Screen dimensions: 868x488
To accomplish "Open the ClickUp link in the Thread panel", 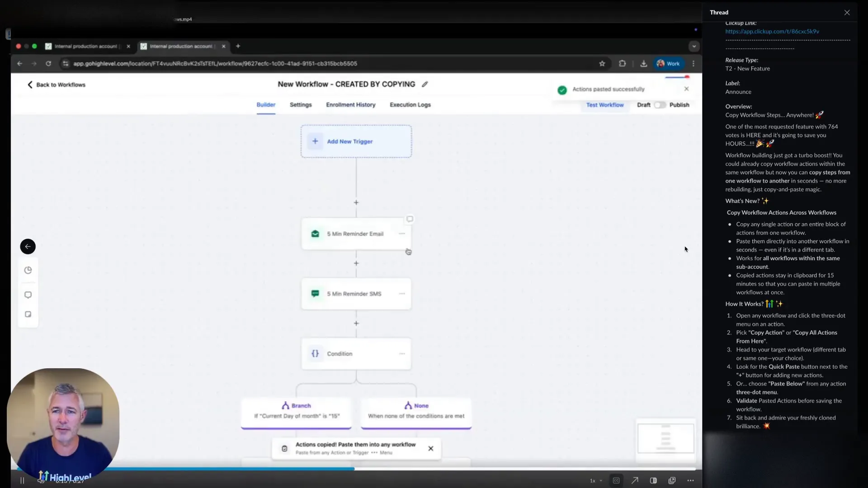I will 773,31.
